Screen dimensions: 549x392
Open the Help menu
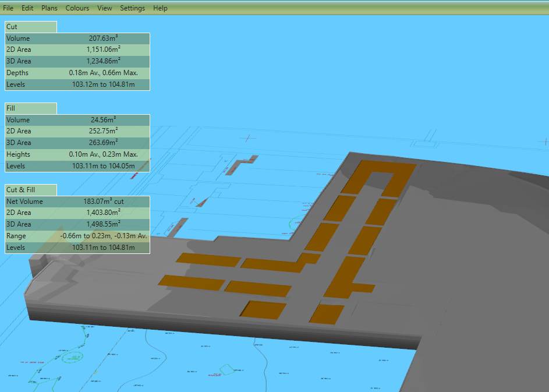(x=160, y=8)
